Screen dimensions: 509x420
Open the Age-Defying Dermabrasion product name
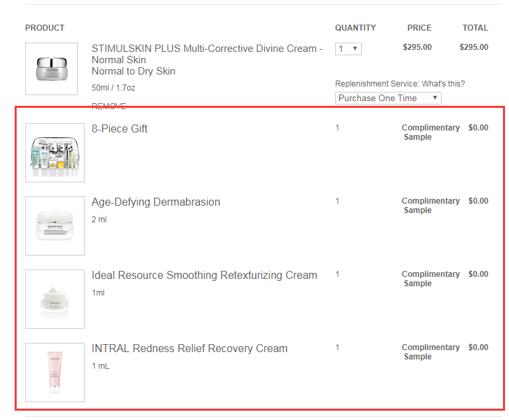click(x=156, y=202)
